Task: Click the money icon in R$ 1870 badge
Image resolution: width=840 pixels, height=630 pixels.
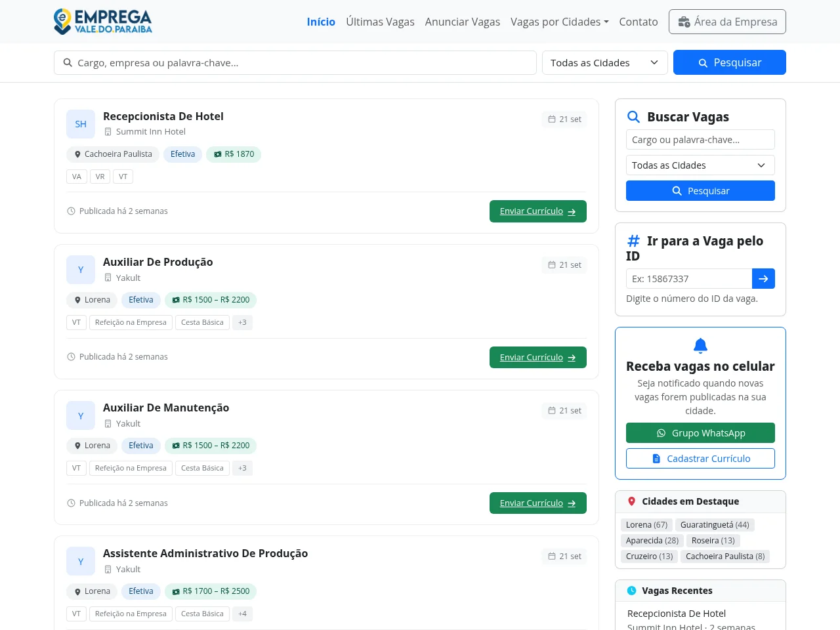Action: click(218, 154)
